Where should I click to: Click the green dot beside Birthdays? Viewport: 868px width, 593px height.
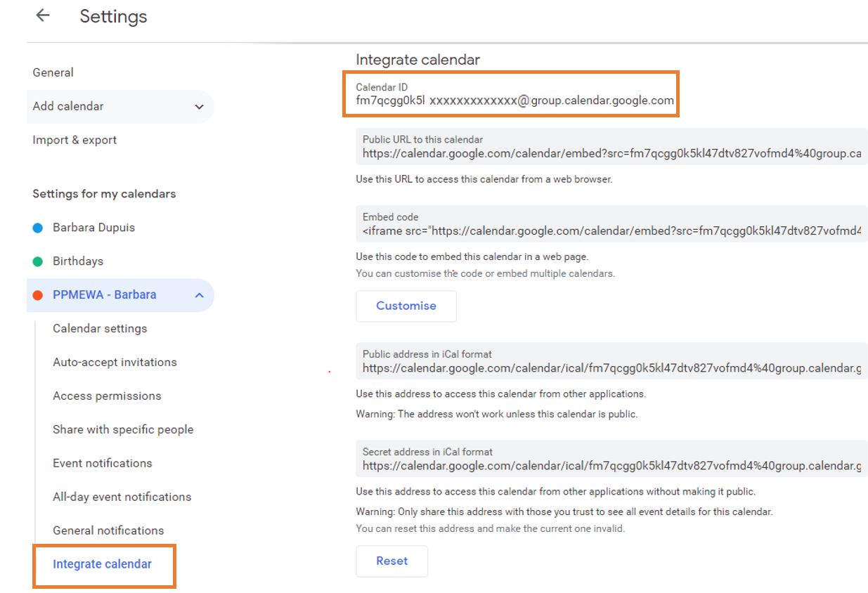tap(38, 261)
